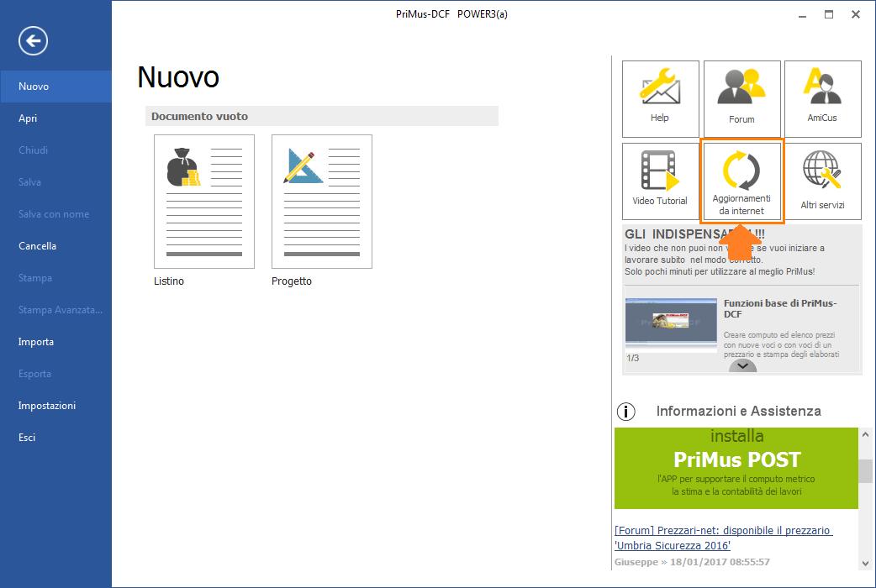
Task: Open the Forum tile
Action: (742, 99)
